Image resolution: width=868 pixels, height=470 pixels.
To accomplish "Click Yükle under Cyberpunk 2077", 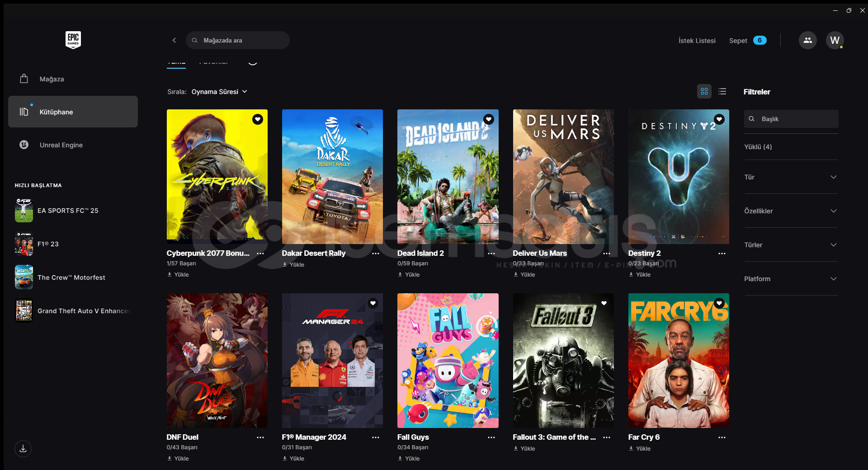I will [x=178, y=275].
